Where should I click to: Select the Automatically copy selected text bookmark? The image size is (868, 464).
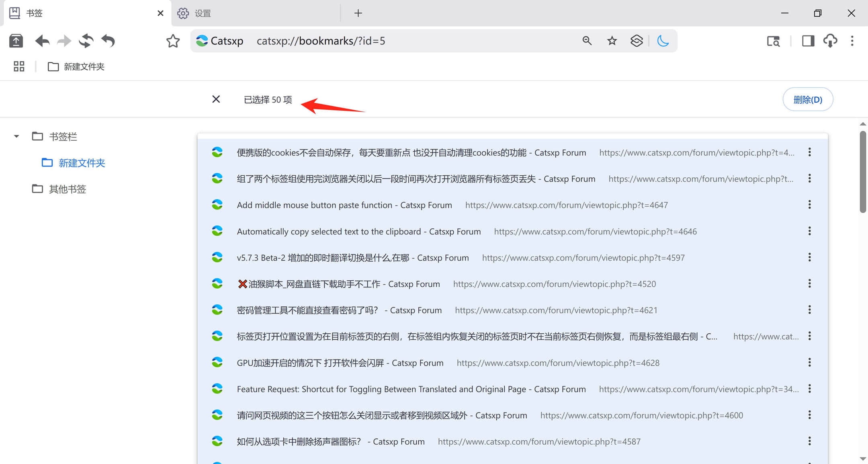[359, 232]
